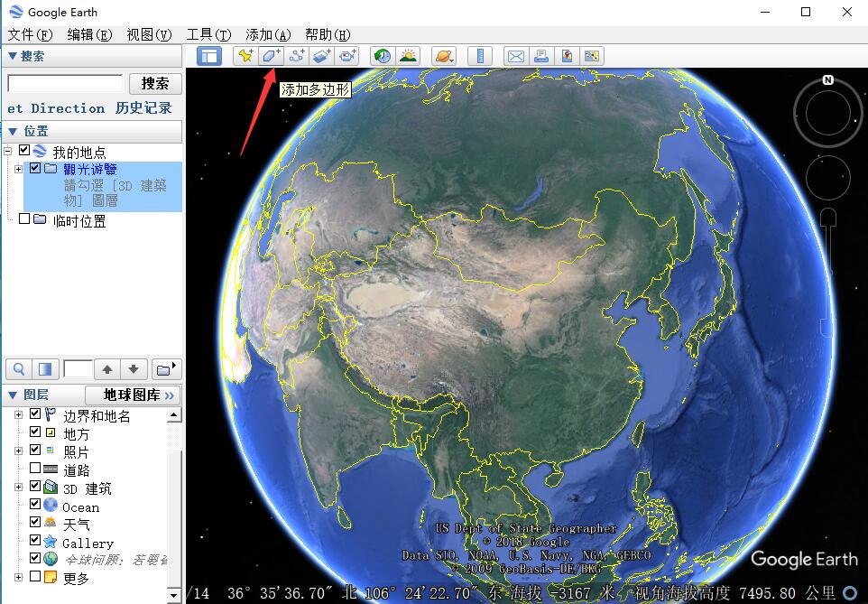
Task: Select the Add Placemark tool
Action: tap(245, 55)
